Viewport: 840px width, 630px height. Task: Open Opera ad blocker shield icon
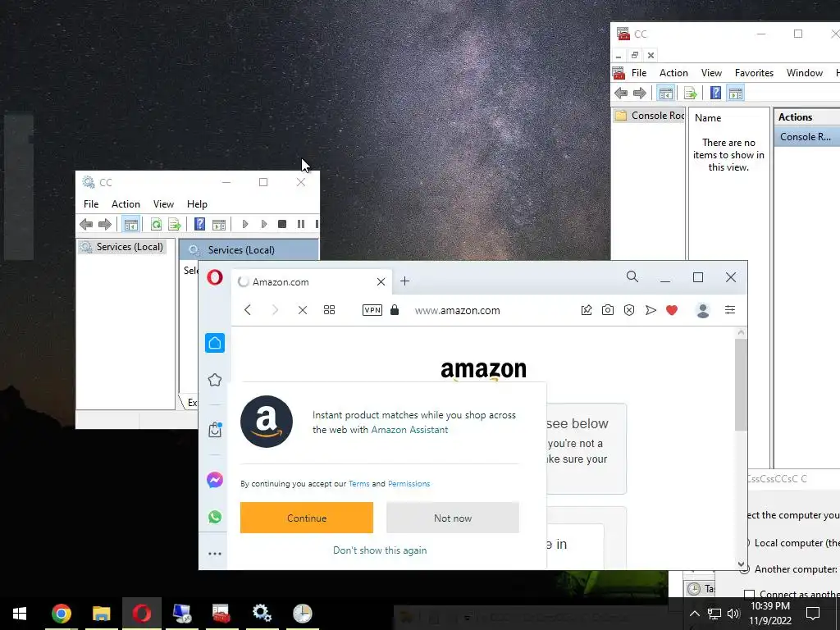click(629, 310)
